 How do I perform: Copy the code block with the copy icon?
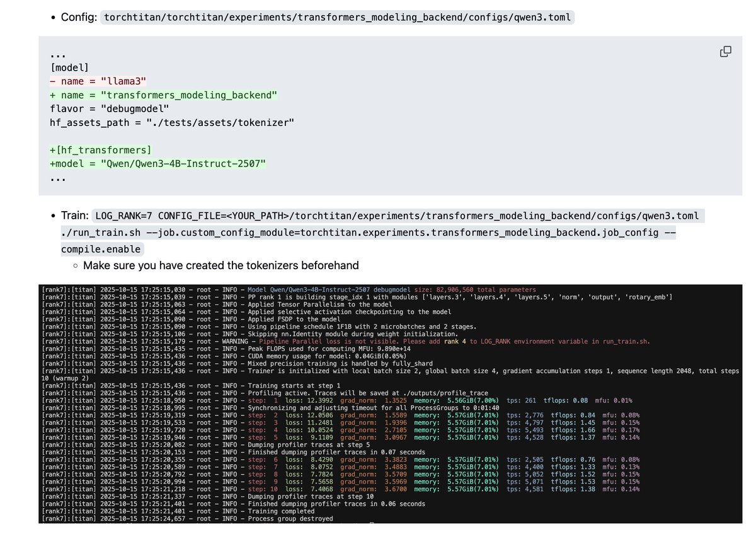[x=725, y=52]
